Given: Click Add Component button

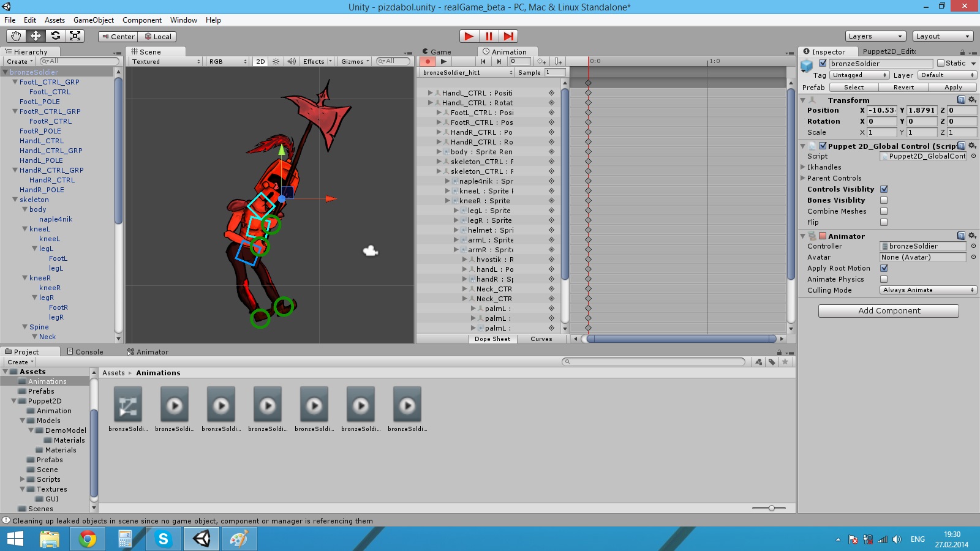Looking at the screenshot, I should (889, 311).
